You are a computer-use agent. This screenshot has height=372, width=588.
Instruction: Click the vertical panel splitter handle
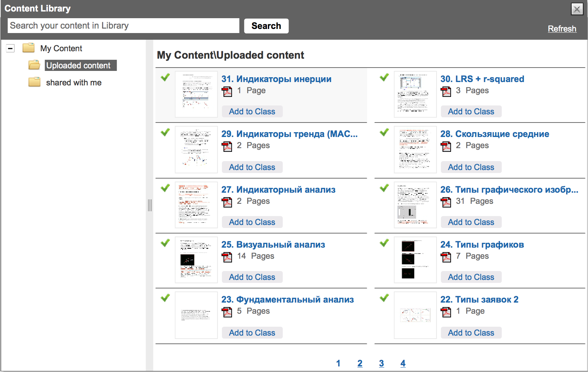(x=150, y=205)
